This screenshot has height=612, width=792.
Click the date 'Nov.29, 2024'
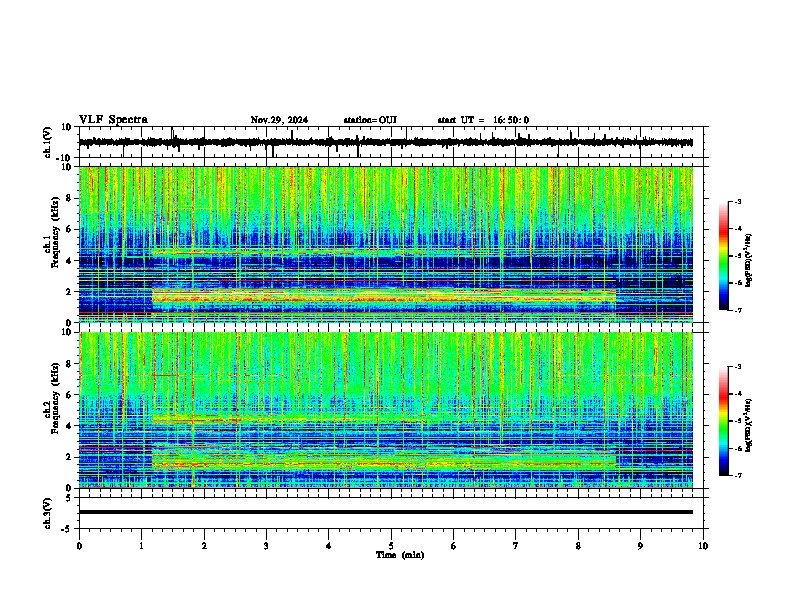[279, 120]
